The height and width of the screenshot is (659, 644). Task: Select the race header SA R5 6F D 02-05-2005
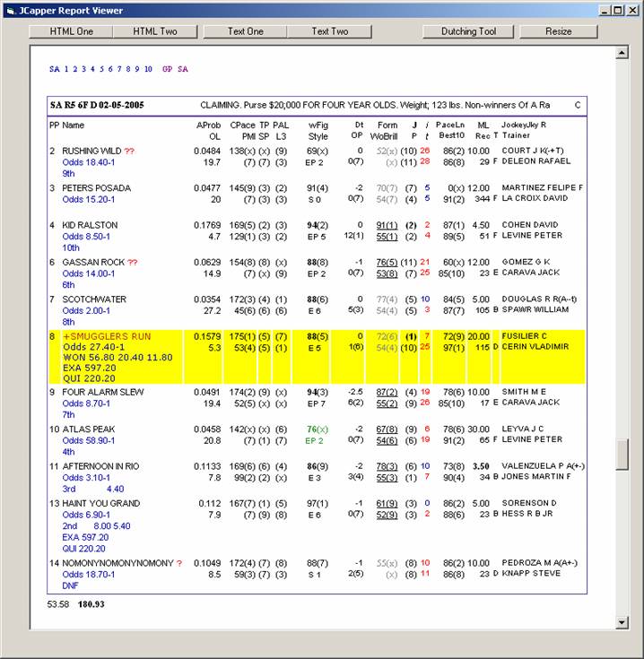click(97, 105)
